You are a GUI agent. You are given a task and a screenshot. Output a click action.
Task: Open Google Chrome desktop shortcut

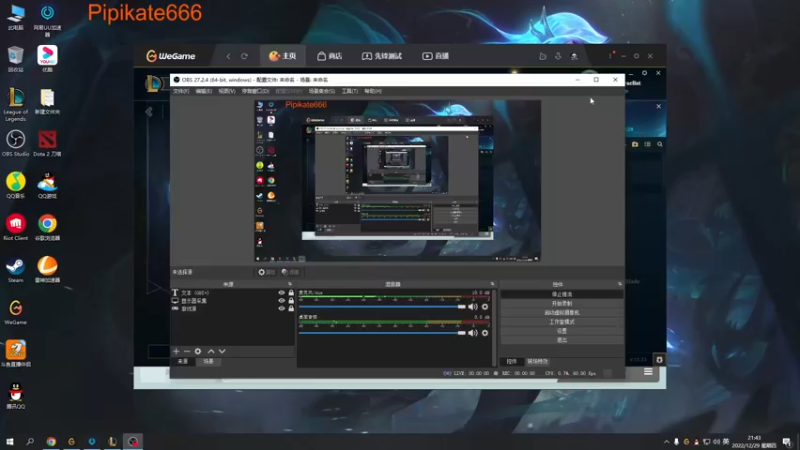click(x=47, y=228)
